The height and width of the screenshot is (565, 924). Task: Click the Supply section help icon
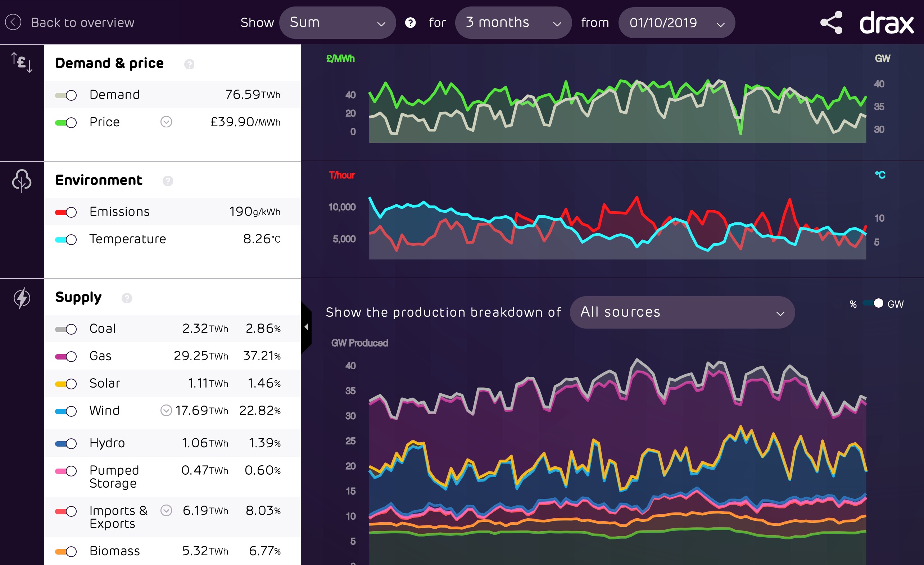(127, 298)
